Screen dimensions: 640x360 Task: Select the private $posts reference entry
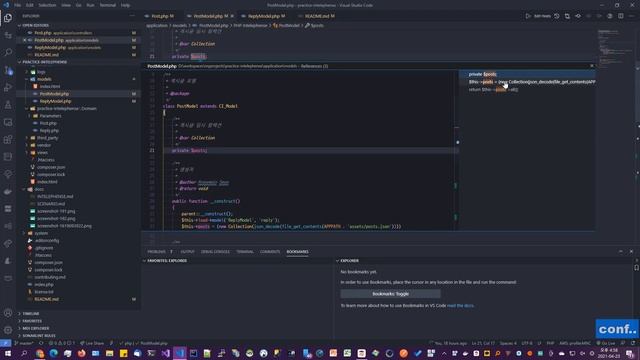(x=527, y=74)
